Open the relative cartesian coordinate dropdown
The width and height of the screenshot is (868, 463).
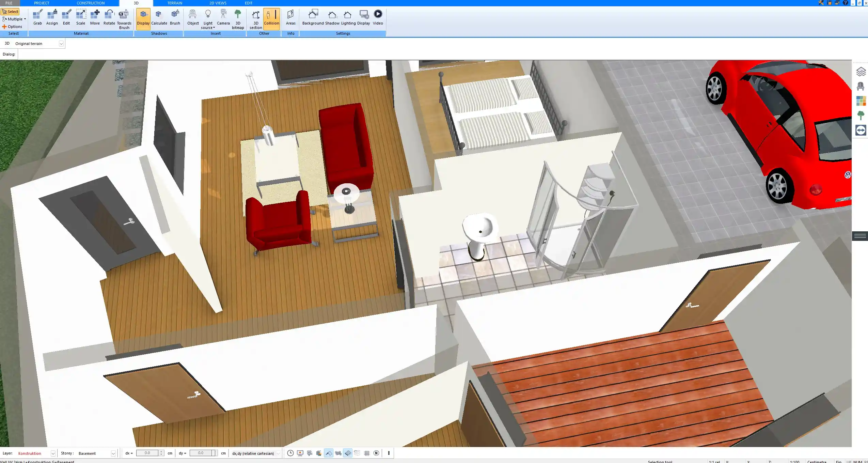click(278, 453)
